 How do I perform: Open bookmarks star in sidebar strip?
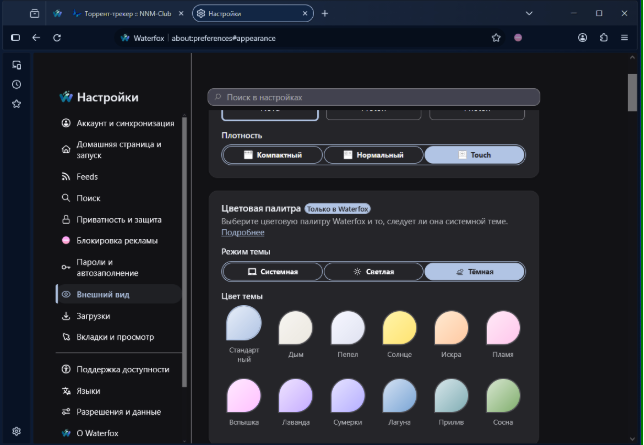pyautogui.click(x=16, y=104)
